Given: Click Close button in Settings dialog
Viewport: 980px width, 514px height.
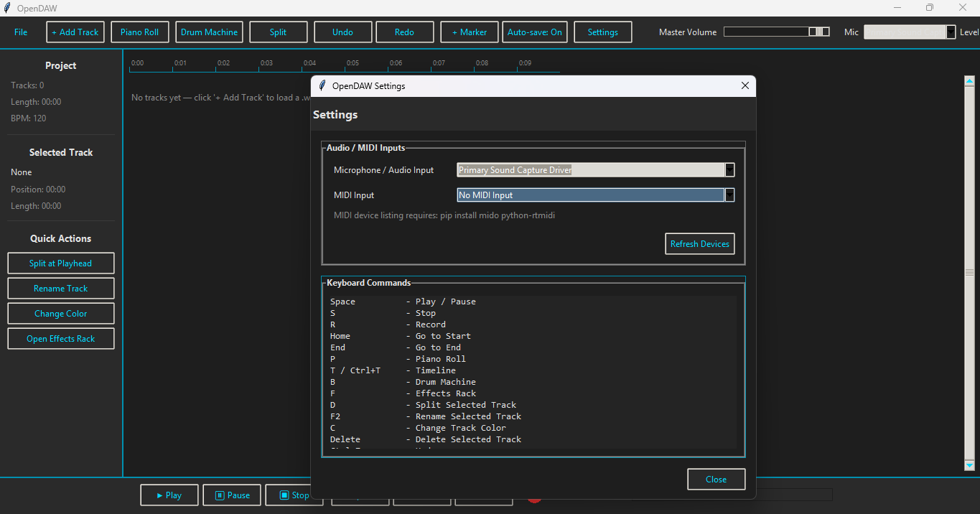Looking at the screenshot, I should (x=716, y=480).
